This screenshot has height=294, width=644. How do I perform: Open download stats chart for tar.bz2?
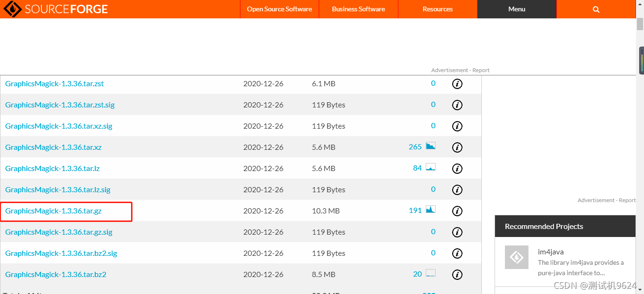[x=430, y=273]
